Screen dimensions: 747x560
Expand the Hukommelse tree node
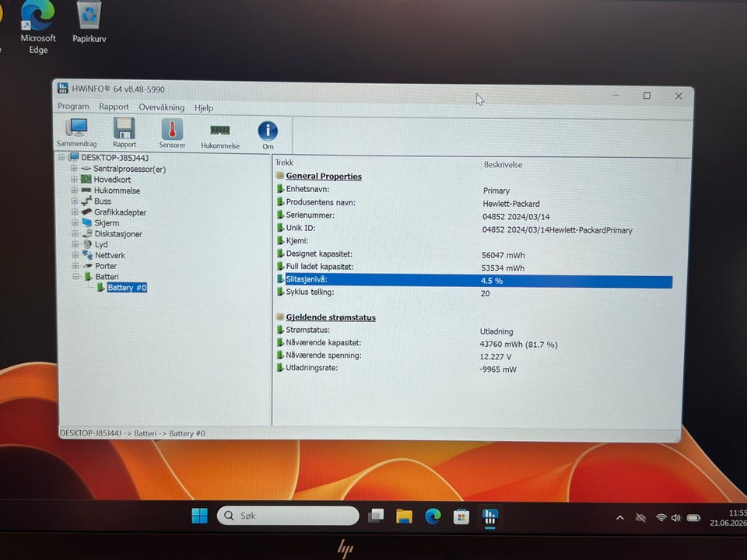point(75,190)
